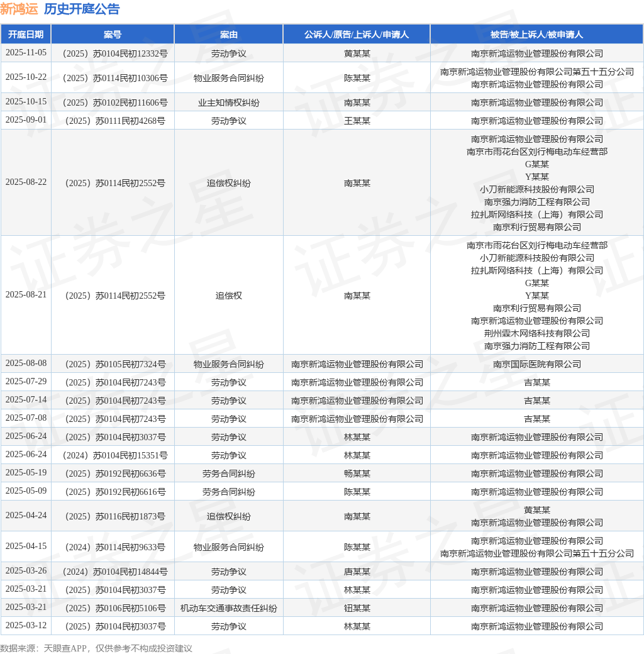The width and height of the screenshot is (644, 654).
Task: Click 南京新鸿运物业管理股份有限公司第五十五分公司 in the 2025-10-22 row
Action: 537,72
